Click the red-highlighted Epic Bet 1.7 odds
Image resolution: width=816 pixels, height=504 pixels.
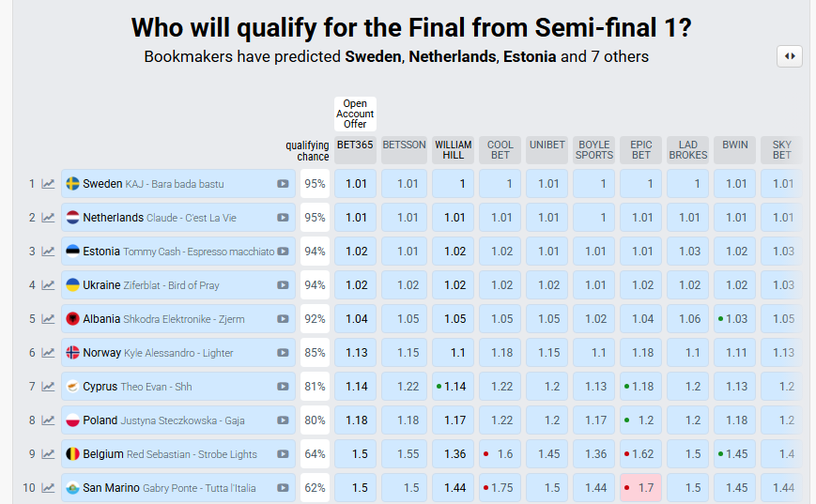[x=641, y=488]
